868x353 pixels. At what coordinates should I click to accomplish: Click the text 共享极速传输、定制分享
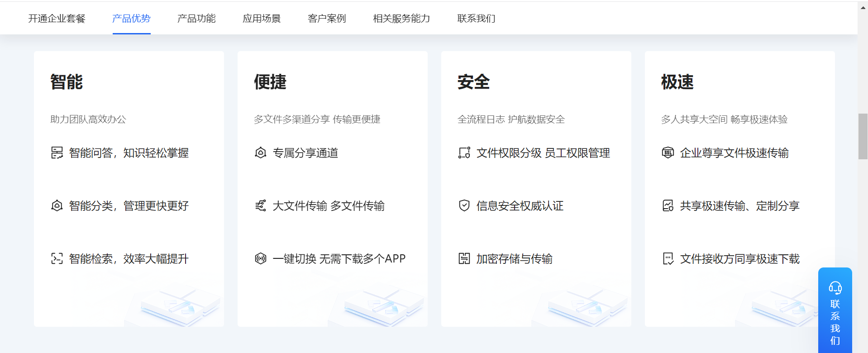tap(740, 206)
